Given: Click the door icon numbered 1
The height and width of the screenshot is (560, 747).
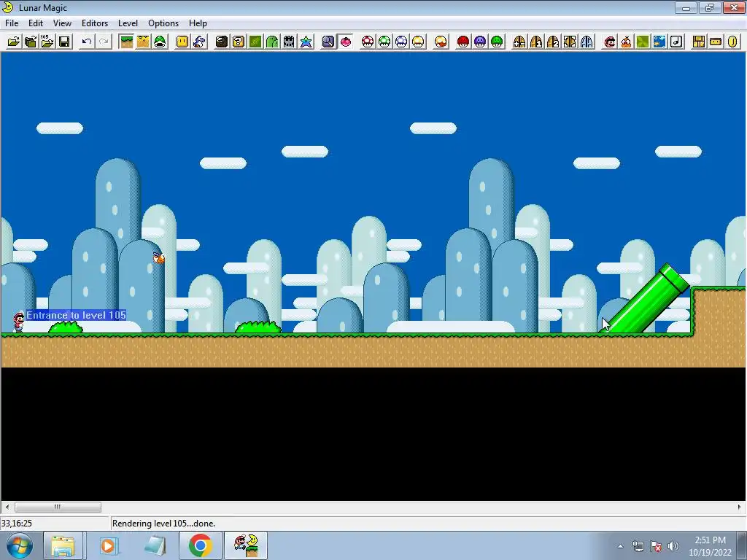Looking at the screenshot, I should click(536, 42).
